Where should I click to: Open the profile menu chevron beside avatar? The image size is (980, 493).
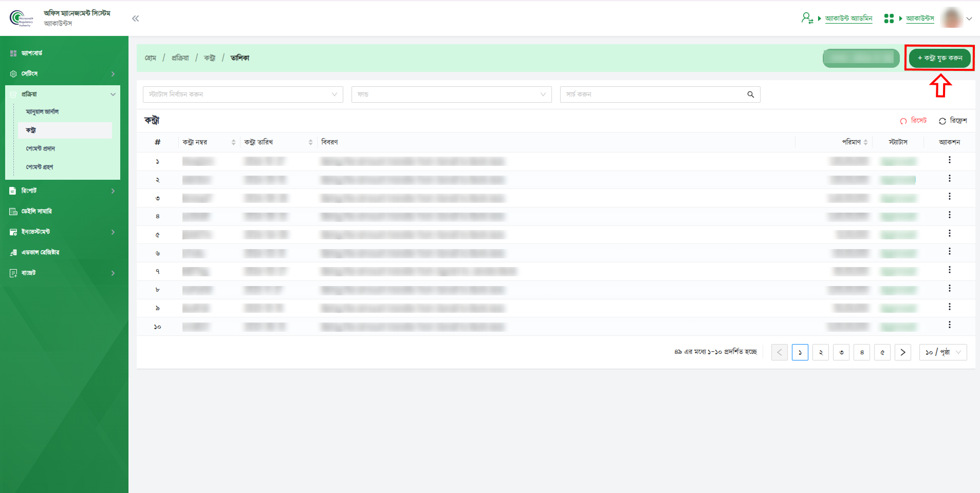tap(969, 18)
